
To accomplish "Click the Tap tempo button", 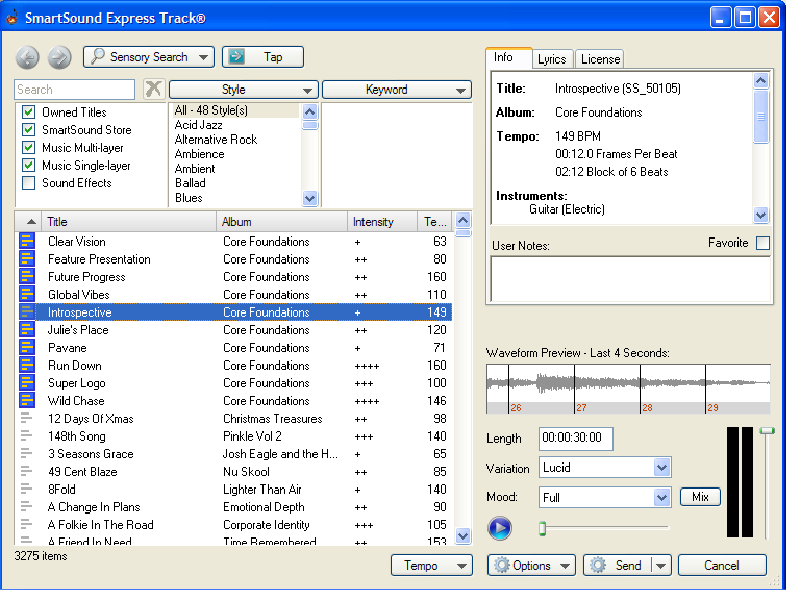I will pyautogui.click(x=262, y=57).
